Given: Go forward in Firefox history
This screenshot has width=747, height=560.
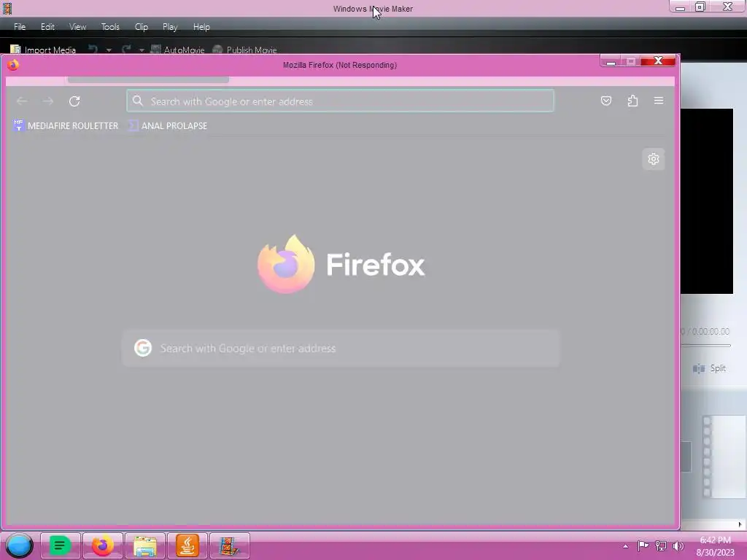Looking at the screenshot, I should 48,101.
